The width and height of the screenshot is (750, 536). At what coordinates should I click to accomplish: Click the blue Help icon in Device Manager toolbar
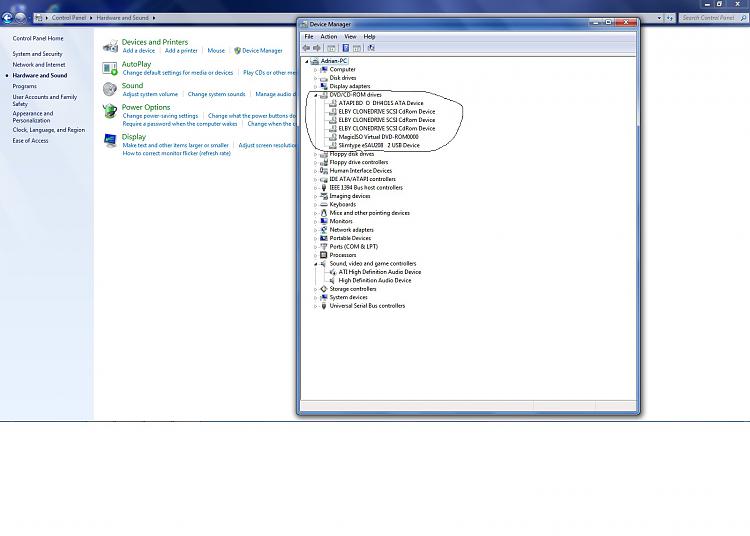[x=345, y=48]
